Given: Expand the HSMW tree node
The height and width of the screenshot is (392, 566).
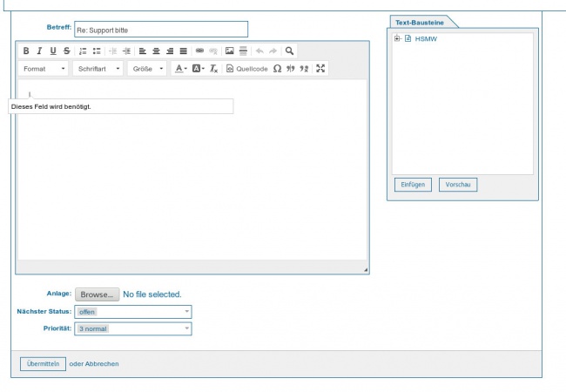Looking at the screenshot, I should 397,38.
